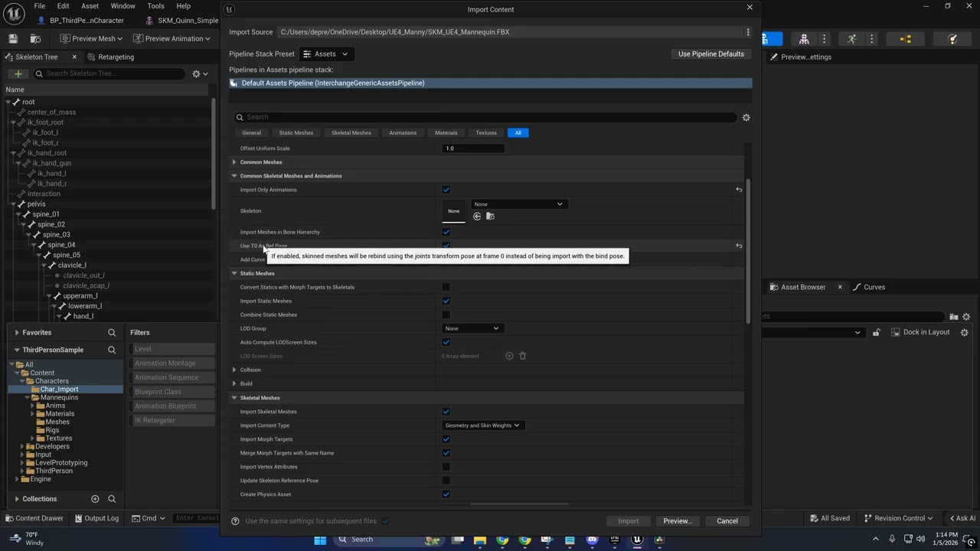Expand the Common Meshes section
The height and width of the screenshot is (551, 980).
pos(234,162)
